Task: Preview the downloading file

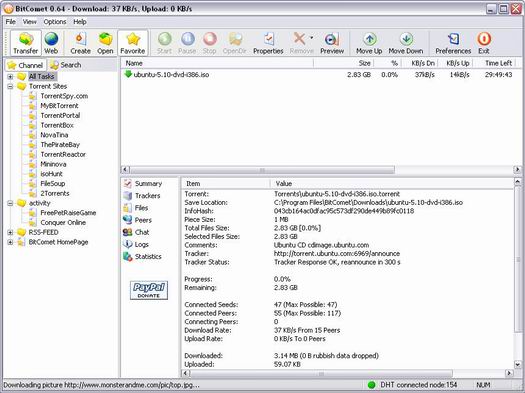Action: pyautogui.click(x=332, y=43)
